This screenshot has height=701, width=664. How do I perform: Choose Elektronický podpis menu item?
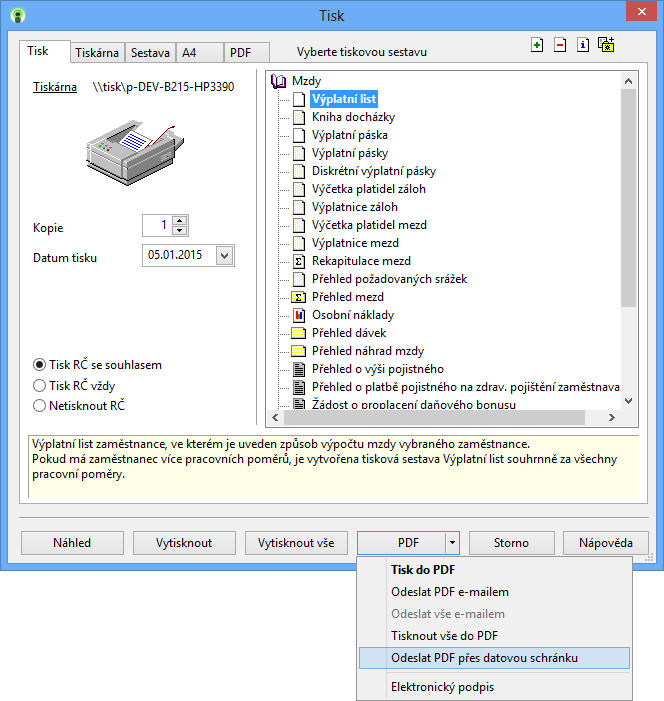(495, 687)
